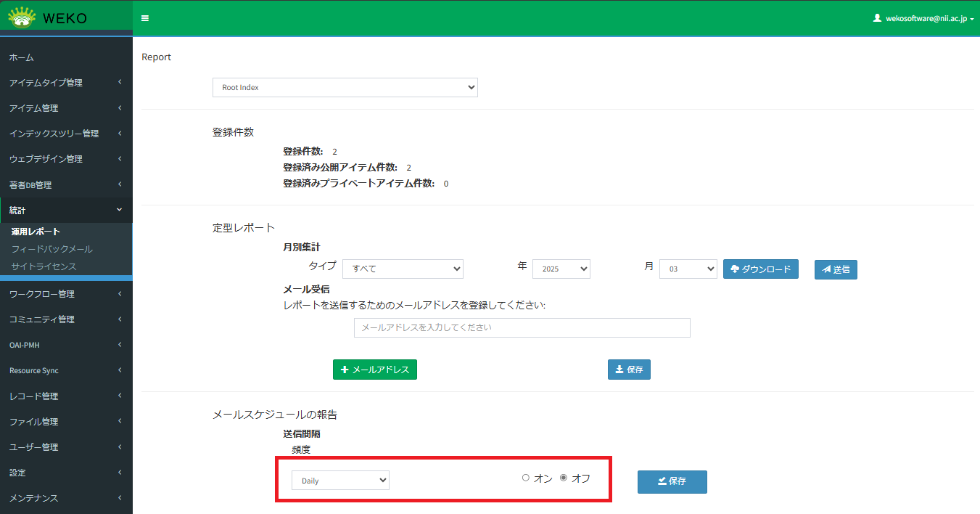Toggle the hamburger sidebar menu icon
Screen dimensions: 980x514
(x=145, y=18)
